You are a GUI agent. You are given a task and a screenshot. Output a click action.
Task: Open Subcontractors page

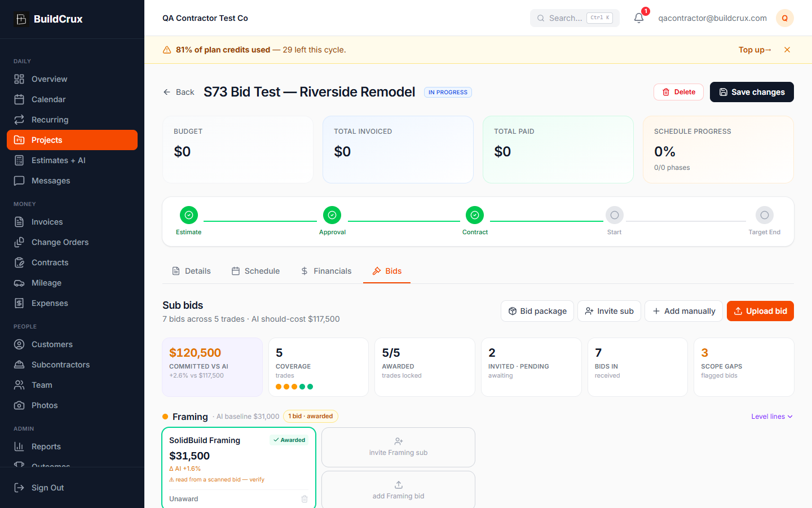pyautogui.click(x=72, y=365)
